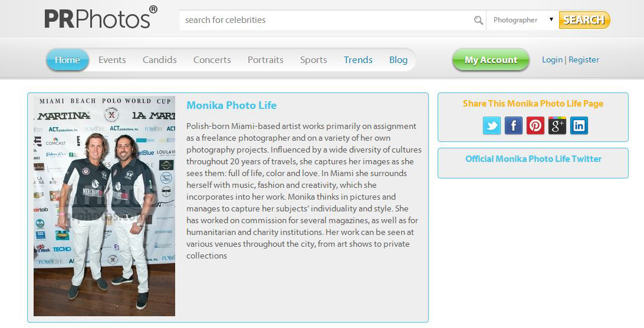
Task: Click the Login link
Action: 552,60
